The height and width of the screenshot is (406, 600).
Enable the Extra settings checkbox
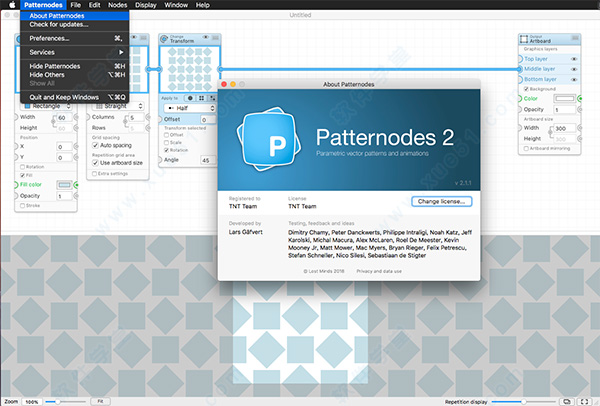[x=94, y=174]
